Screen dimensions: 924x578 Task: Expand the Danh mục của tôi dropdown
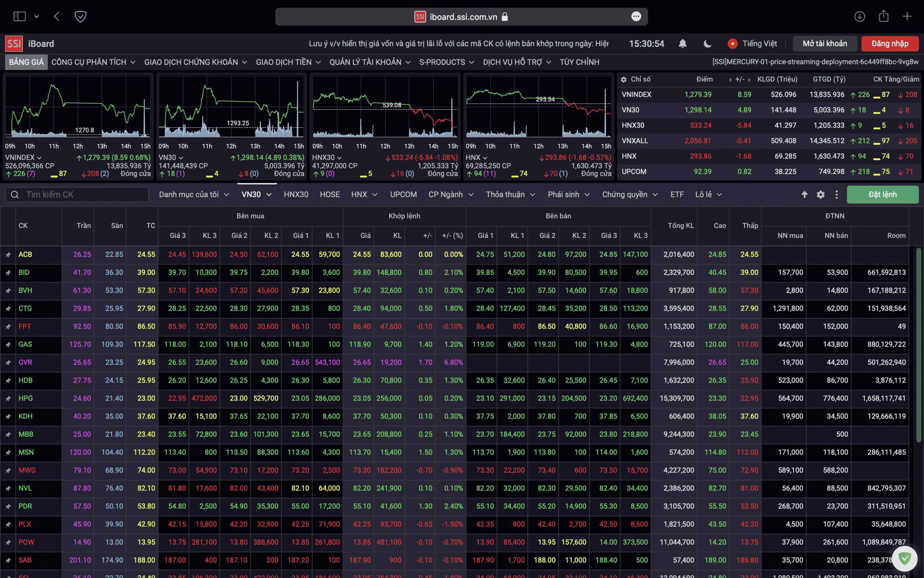pyautogui.click(x=194, y=195)
